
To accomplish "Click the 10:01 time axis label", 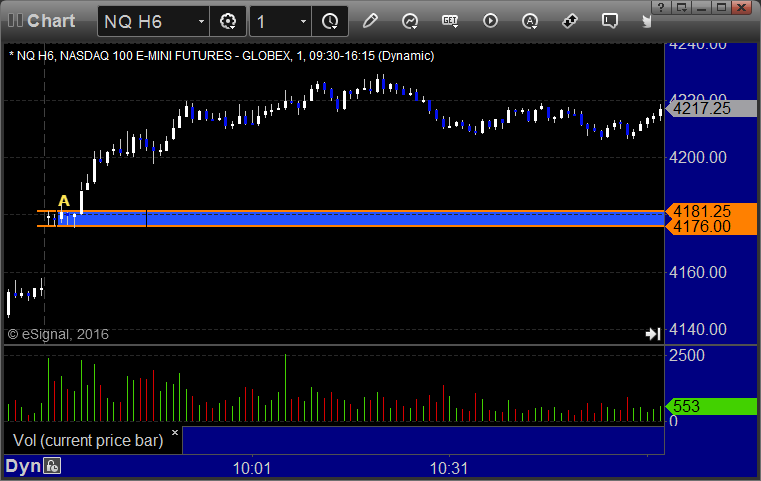I will coord(251,468).
